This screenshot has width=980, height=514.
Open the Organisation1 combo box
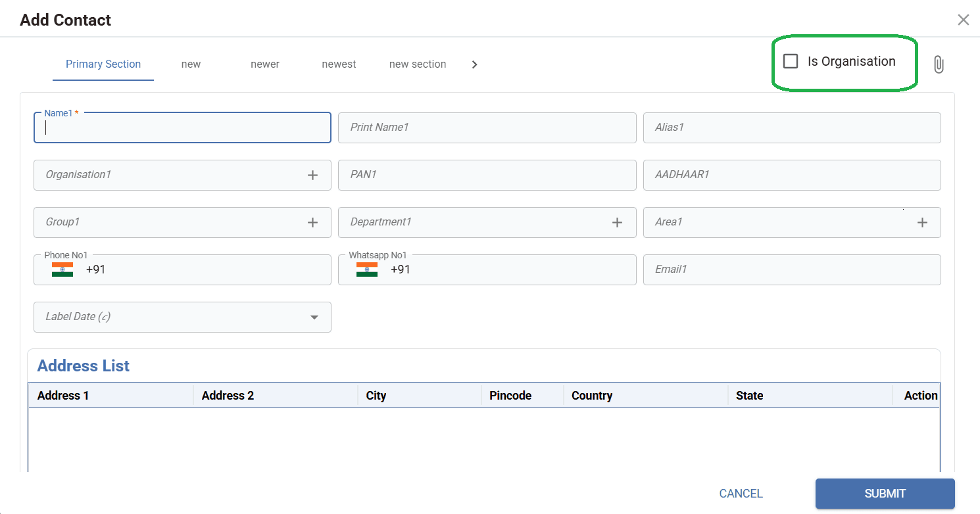[x=182, y=175]
